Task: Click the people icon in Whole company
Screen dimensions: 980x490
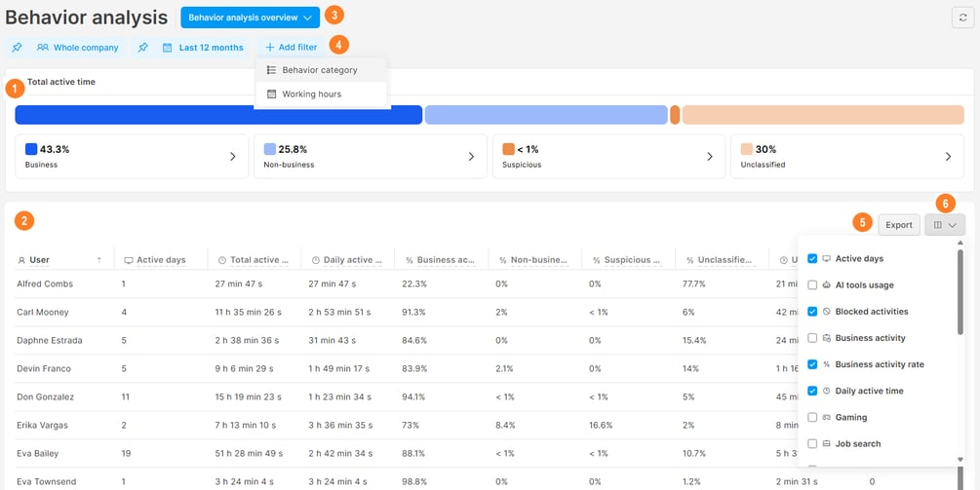Action: click(43, 48)
